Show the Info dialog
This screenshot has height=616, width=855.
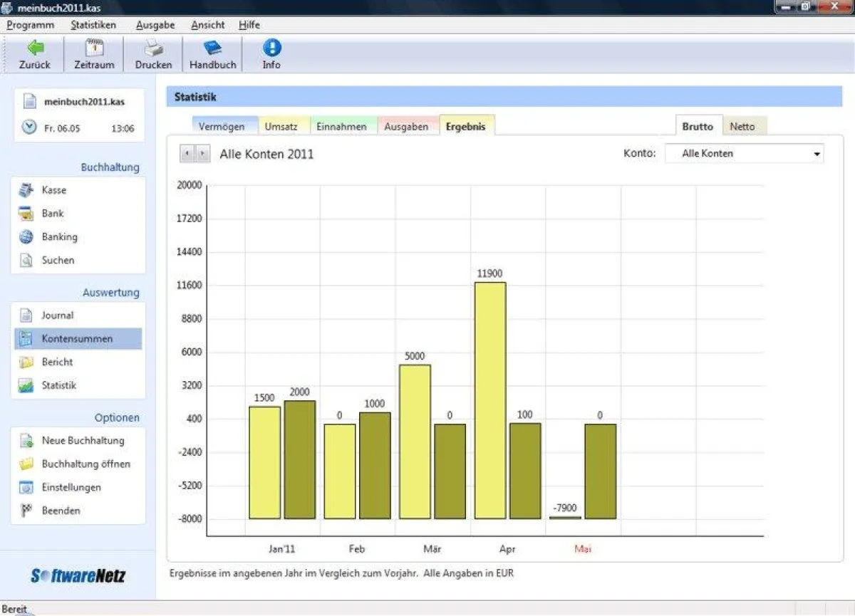coord(271,53)
